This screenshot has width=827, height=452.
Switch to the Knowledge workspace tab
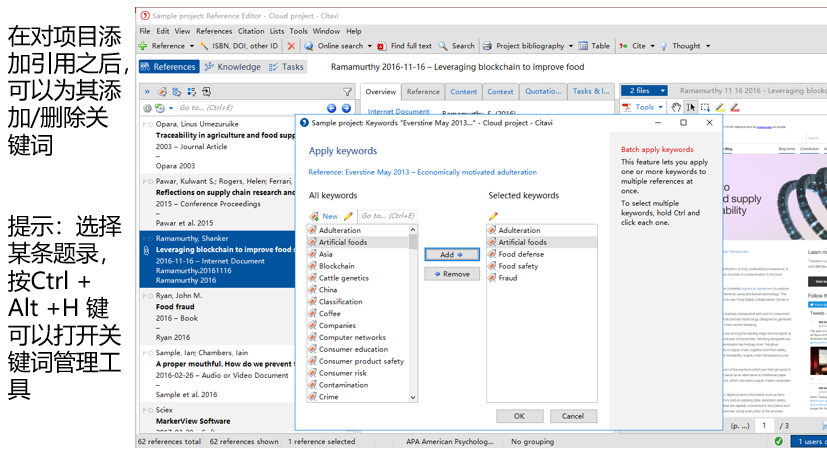233,67
